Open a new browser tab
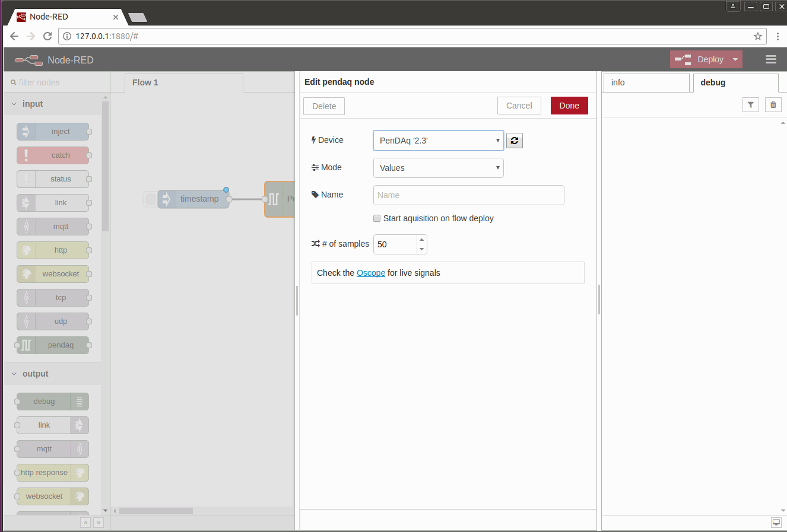This screenshot has width=787, height=532. 138,17
